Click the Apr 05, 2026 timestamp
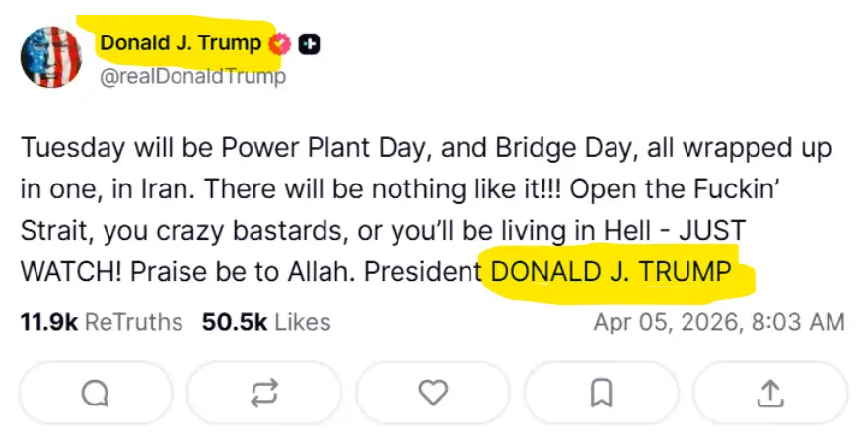This screenshot has width=868, height=442. [718, 322]
